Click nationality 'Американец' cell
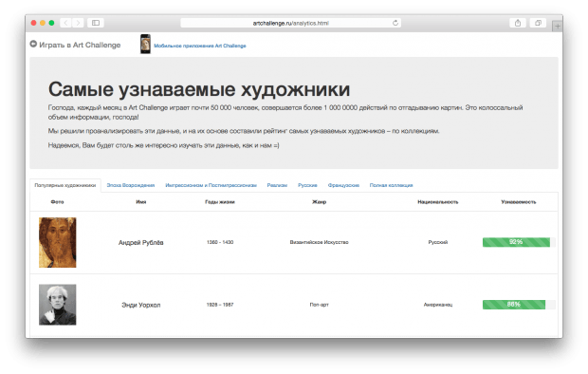Image resolution: width=588 pixels, height=374 pixels. 438,305
